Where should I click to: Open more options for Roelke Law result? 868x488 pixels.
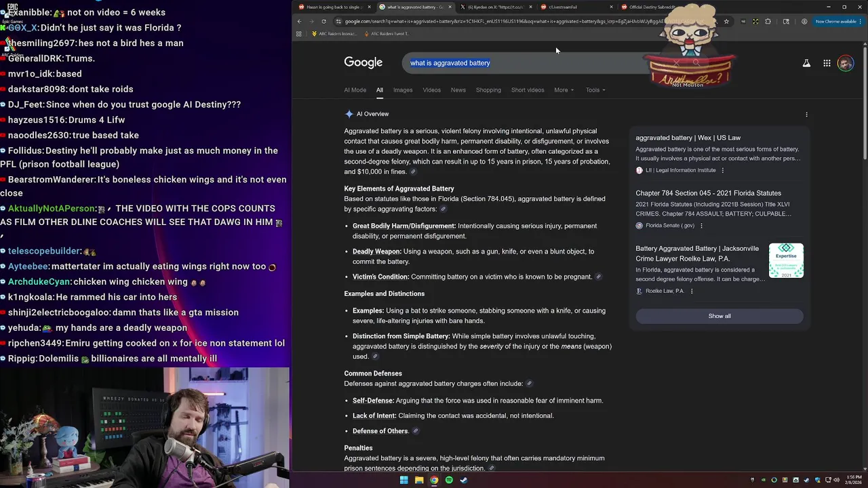[x=692, y=291]
